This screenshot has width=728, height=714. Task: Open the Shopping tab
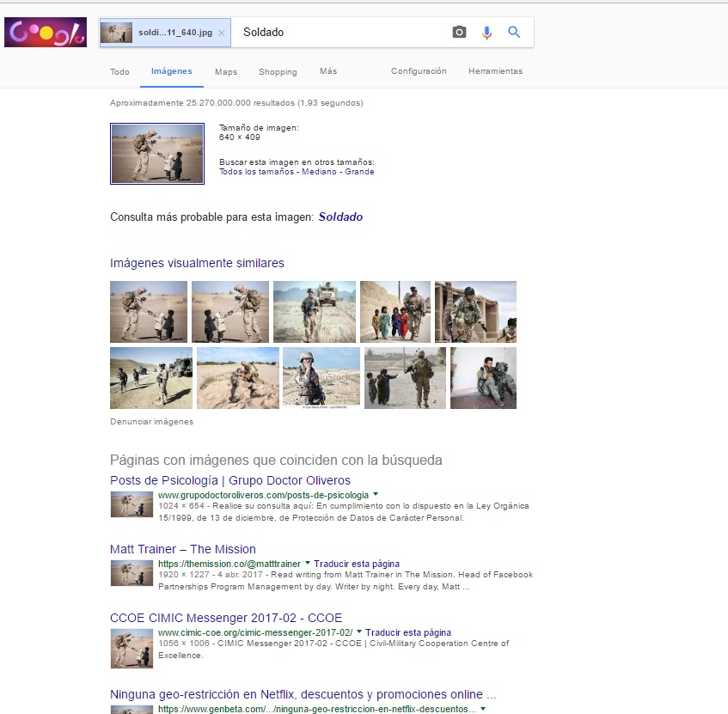tap(278, 72)
